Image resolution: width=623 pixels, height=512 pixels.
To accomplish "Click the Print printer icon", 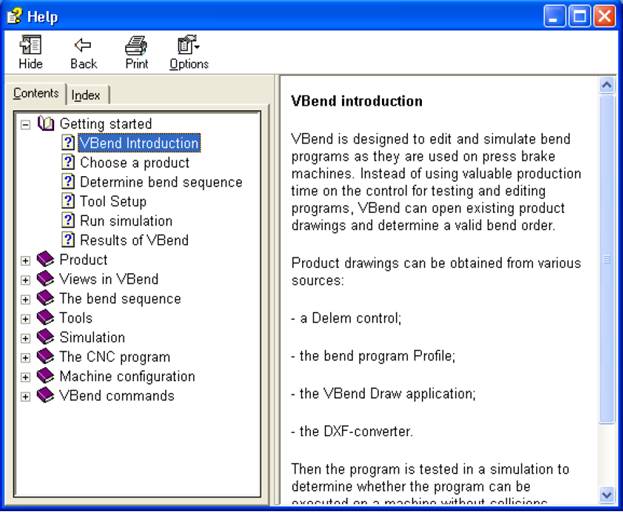I will (136, 45).
